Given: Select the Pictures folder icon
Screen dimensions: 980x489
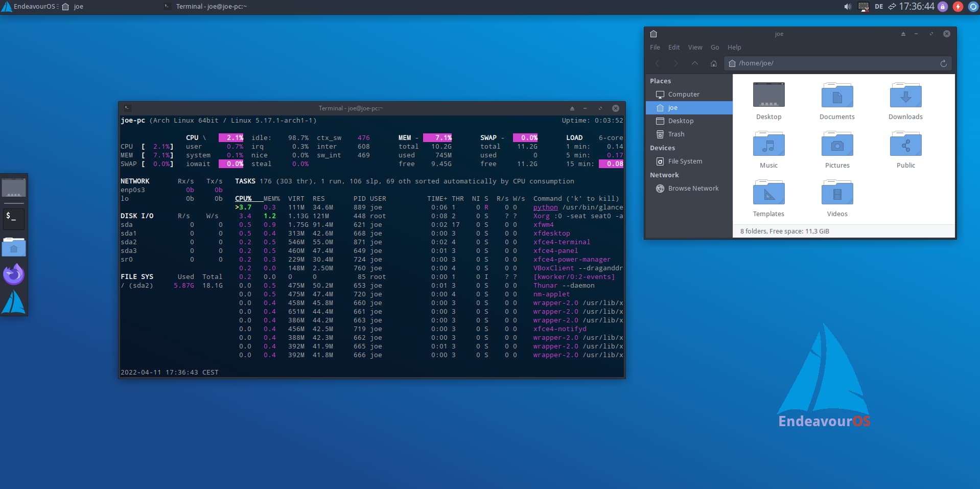Looking at the screenshot, I should click(x=837, y=150).
